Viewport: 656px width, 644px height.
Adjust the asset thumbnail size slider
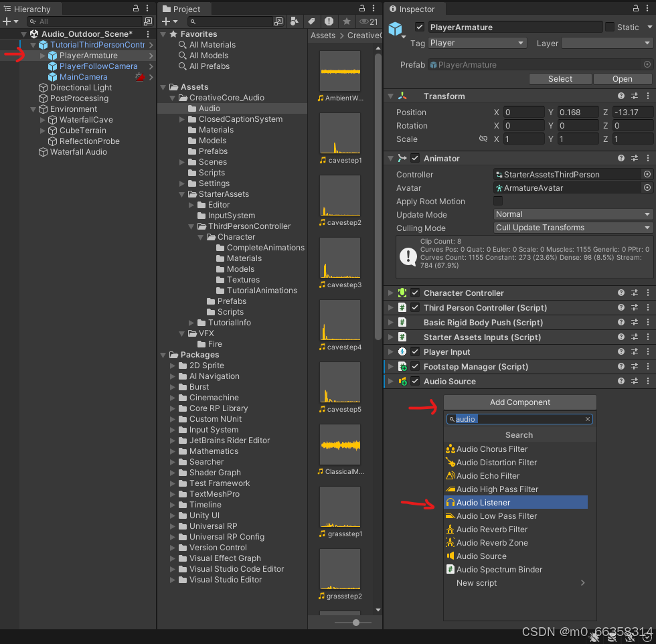click(x=356, y=623)
